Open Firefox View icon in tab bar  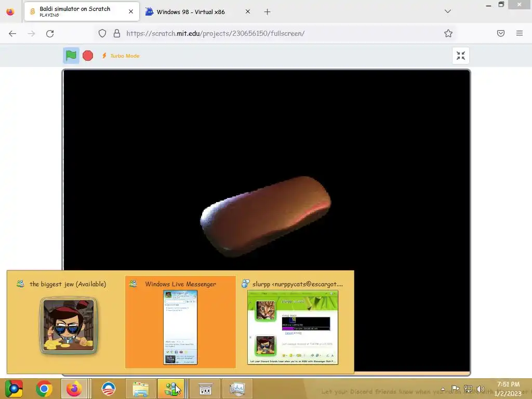coord(10,11)
